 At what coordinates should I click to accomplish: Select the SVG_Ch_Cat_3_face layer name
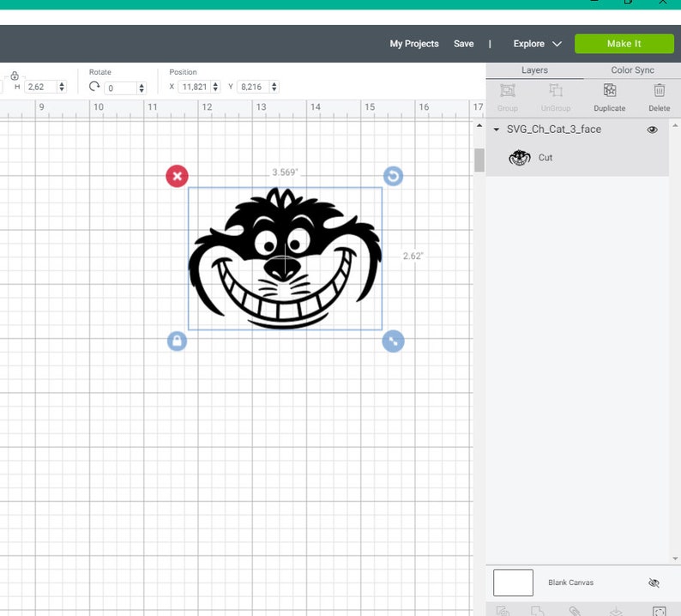coord(554,130)
